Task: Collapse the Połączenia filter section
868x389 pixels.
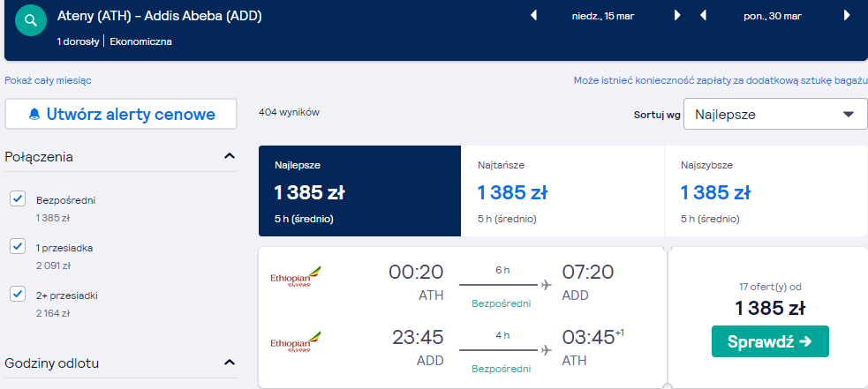Action: coord(230,157)
